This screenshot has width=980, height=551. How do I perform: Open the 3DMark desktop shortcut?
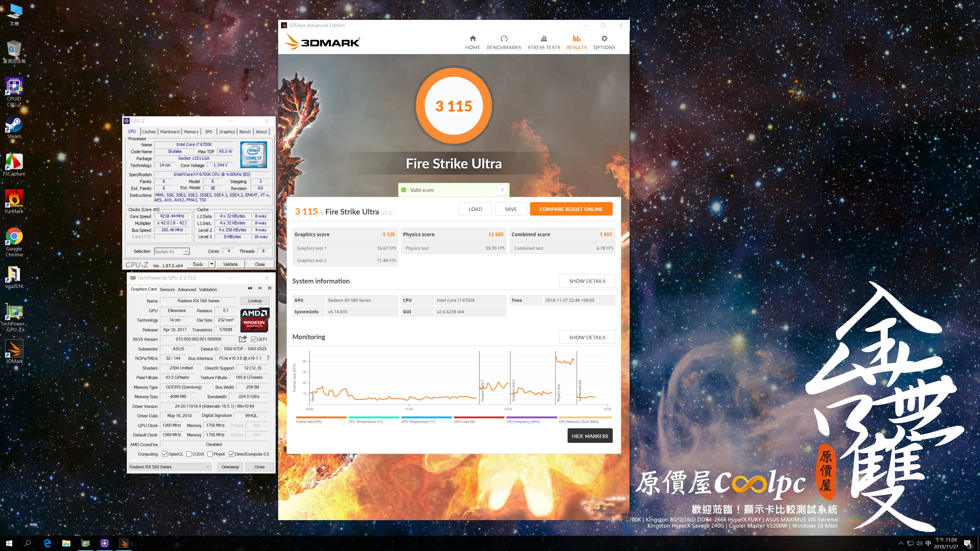click(14, 352)
